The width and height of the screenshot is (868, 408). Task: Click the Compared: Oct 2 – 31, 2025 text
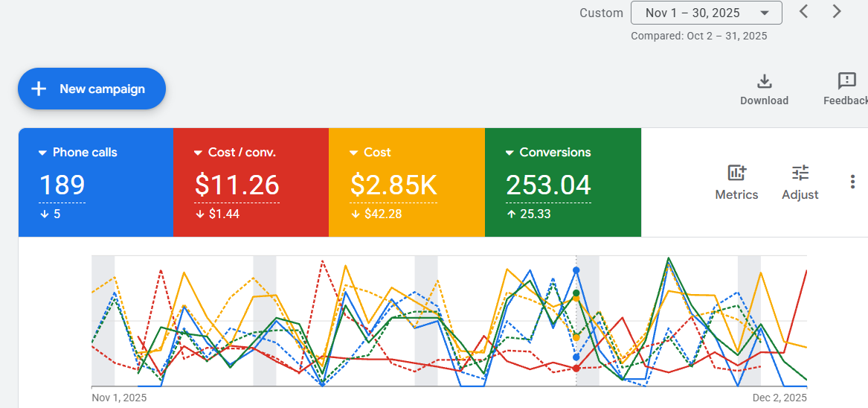(x=698, y=36)
